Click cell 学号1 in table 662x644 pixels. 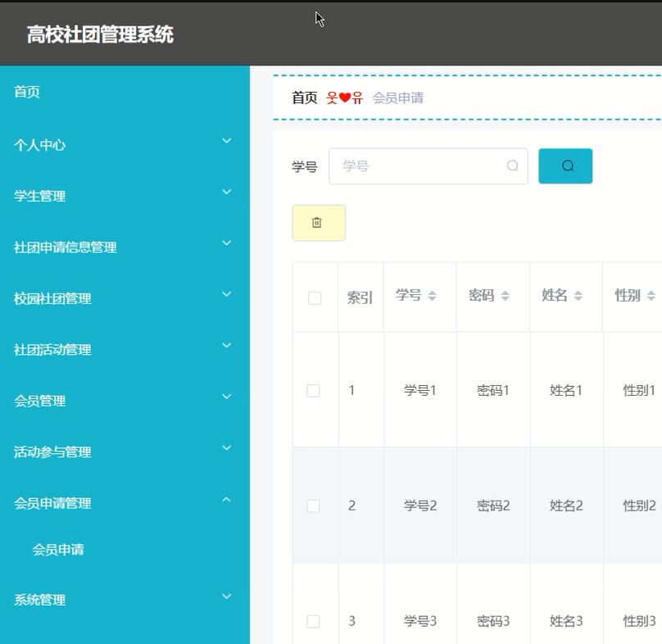click(x=420, y=390)
